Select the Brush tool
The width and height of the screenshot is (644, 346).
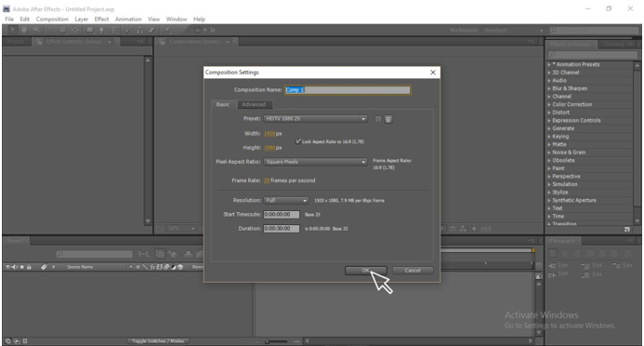click(x=129, y=30)
